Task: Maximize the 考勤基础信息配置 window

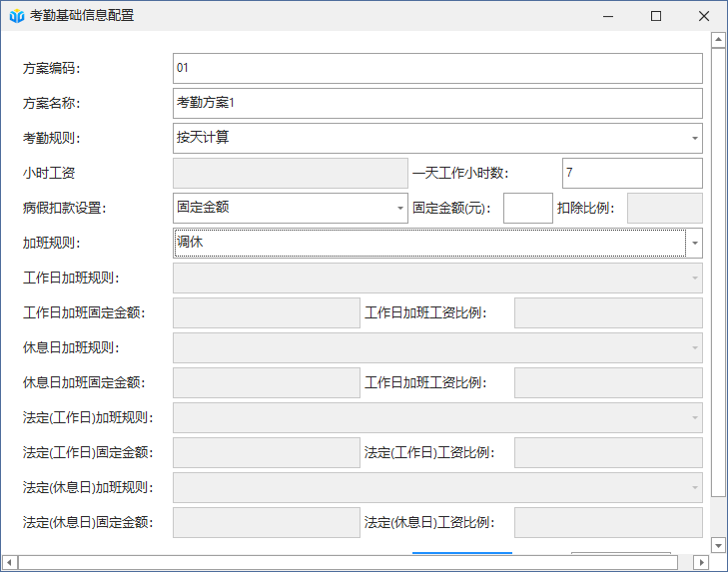Action: pyautogui.click(x=656, y=16)
